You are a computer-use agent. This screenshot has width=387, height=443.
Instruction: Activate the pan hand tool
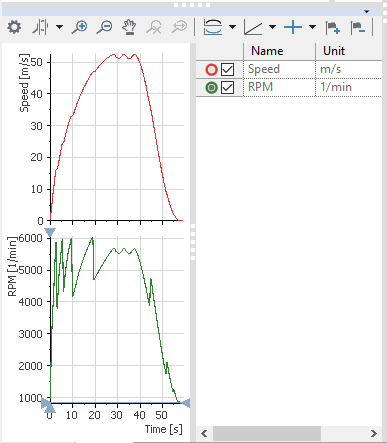pos(129,27)
